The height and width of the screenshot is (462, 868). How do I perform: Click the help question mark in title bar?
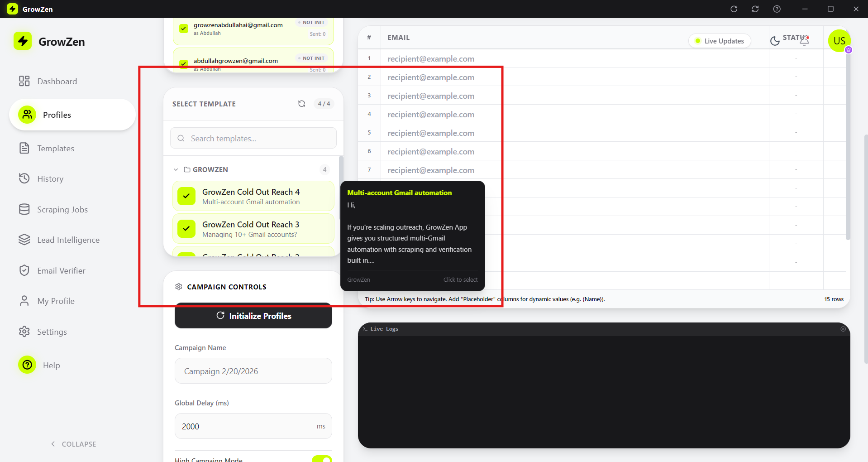[777, 9]
